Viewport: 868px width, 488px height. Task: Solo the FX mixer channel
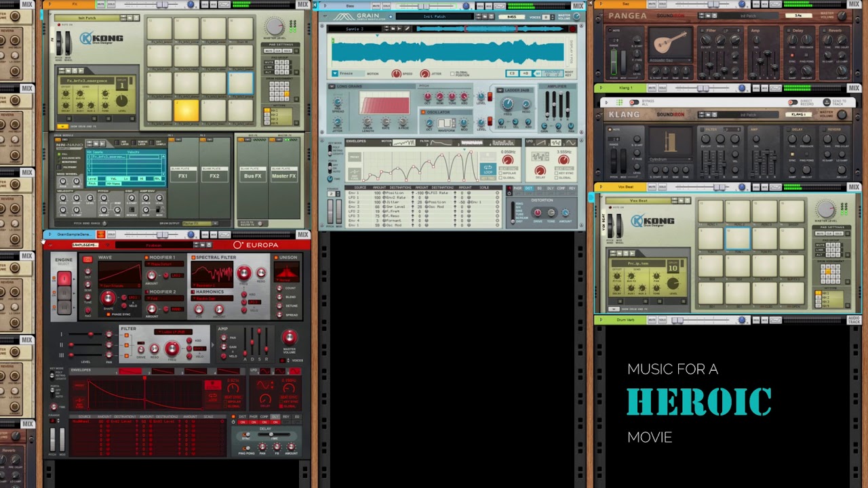point(111,4)
